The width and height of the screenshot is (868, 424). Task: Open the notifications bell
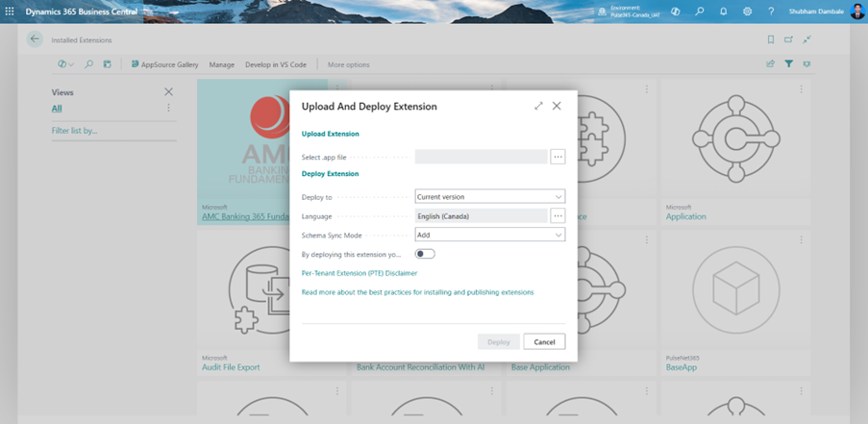point(724,12)
